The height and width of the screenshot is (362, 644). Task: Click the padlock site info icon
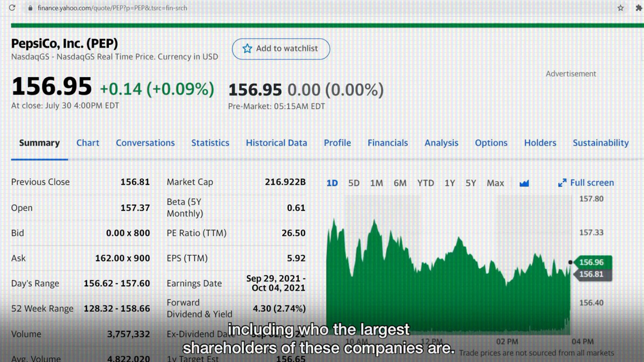click(30, 8)
